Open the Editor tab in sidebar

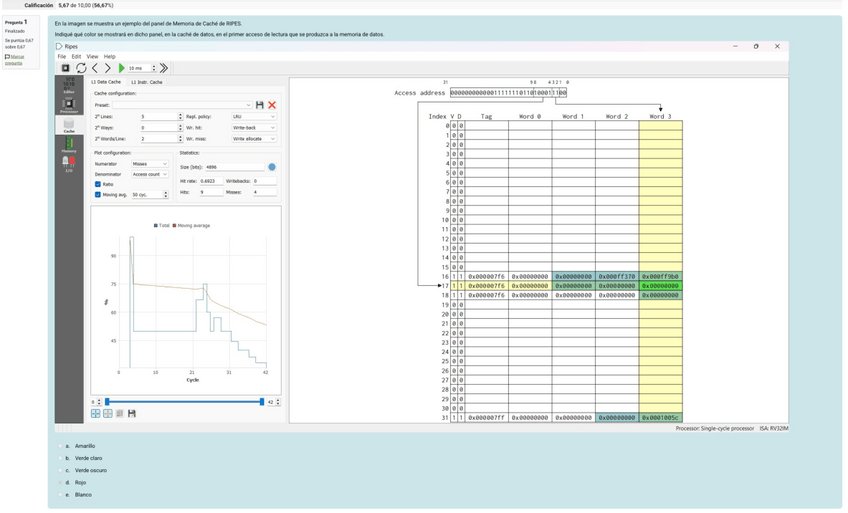pyautogui.click(x=69, y=85)
